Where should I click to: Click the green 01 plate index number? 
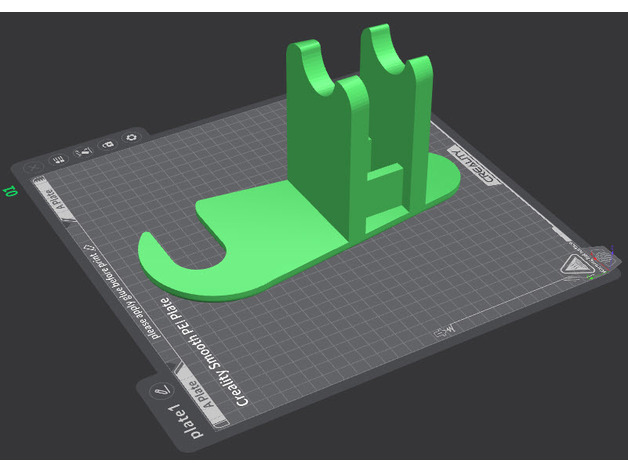[12, 189]
